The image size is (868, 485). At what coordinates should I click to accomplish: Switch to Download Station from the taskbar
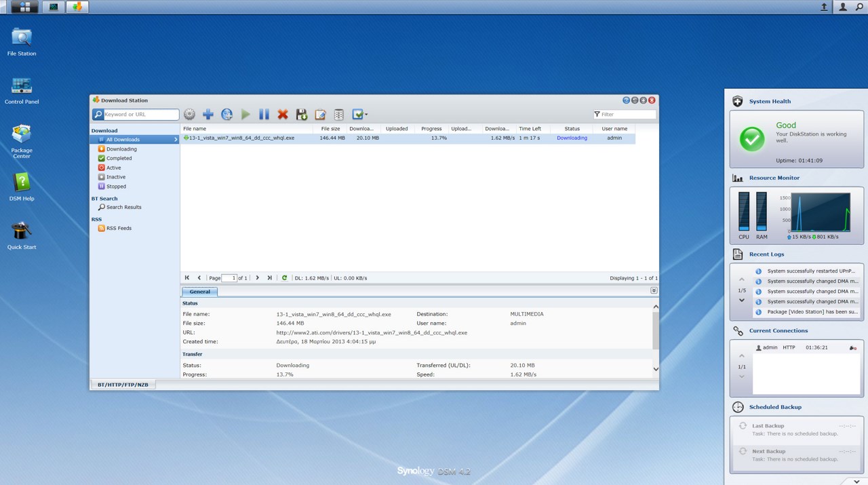click(77, 7)
